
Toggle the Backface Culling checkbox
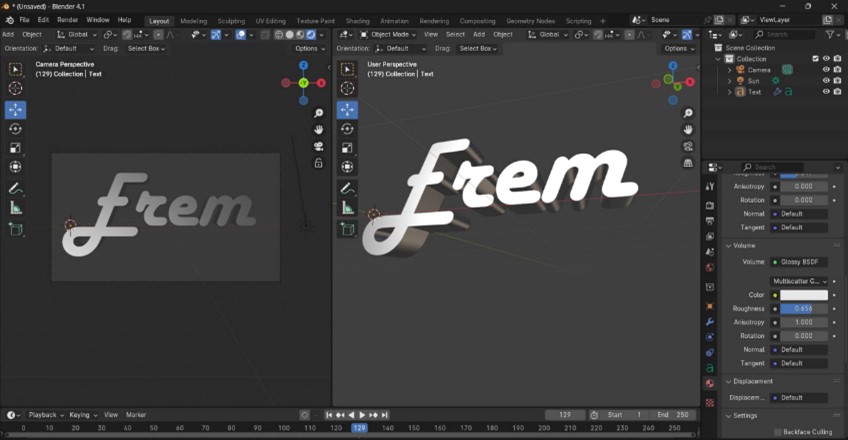[777, 432]
